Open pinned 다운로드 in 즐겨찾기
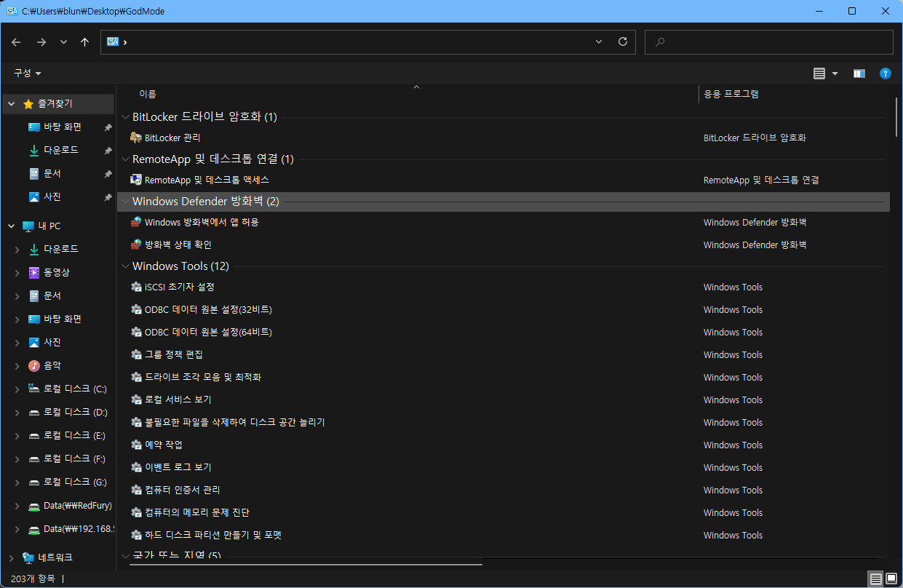 pyautogui.click(x=61, y=150)
